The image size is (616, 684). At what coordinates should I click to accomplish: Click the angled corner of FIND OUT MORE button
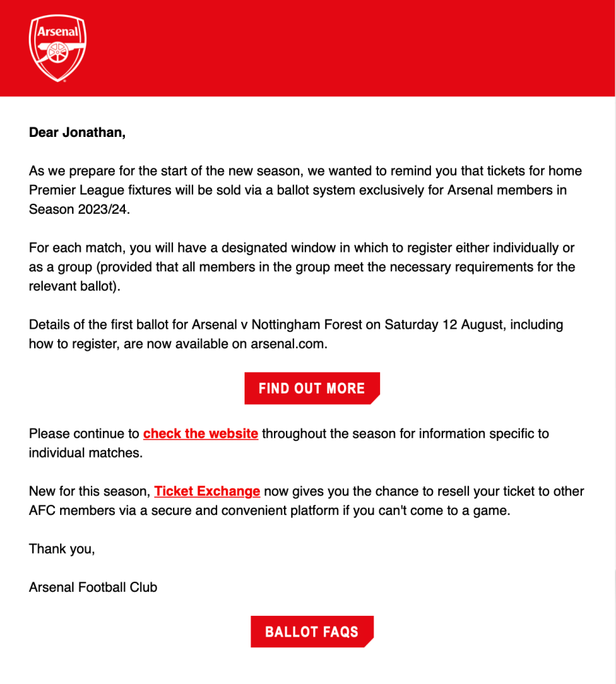pos(375,400)
